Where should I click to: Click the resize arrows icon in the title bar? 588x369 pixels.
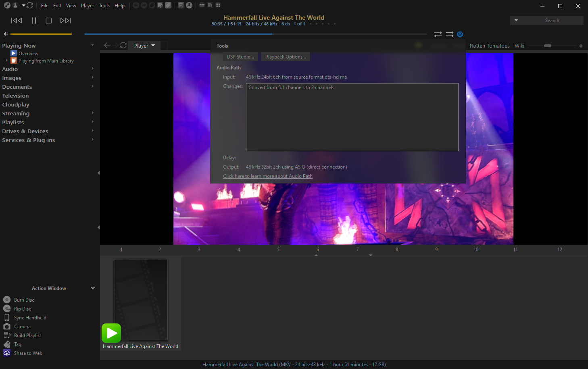click(x=7, y=5)
